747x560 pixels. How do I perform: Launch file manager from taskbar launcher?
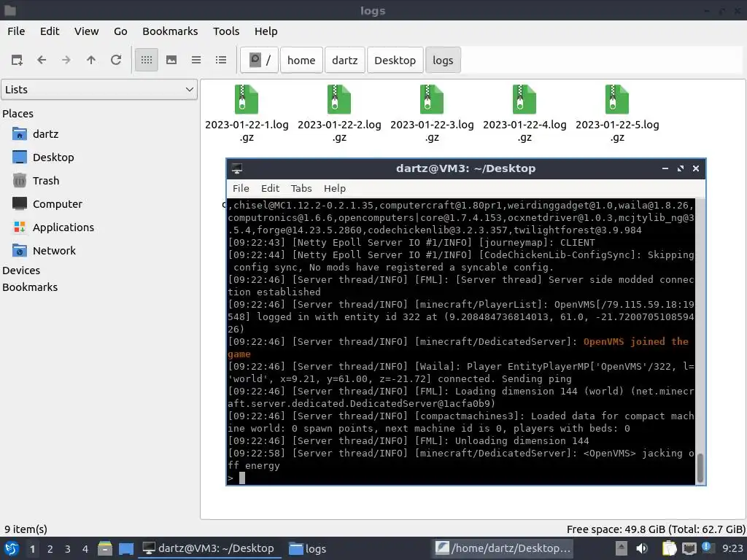point(105,548)
